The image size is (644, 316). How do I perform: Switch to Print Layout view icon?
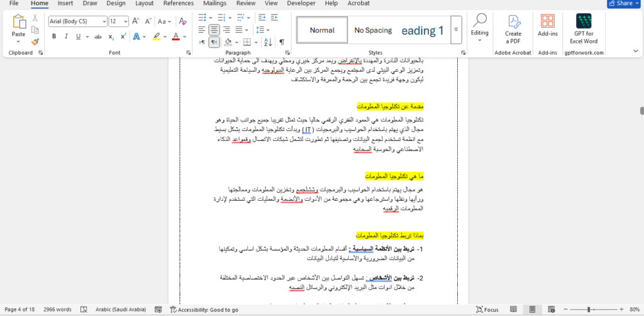tap(532, 310)
